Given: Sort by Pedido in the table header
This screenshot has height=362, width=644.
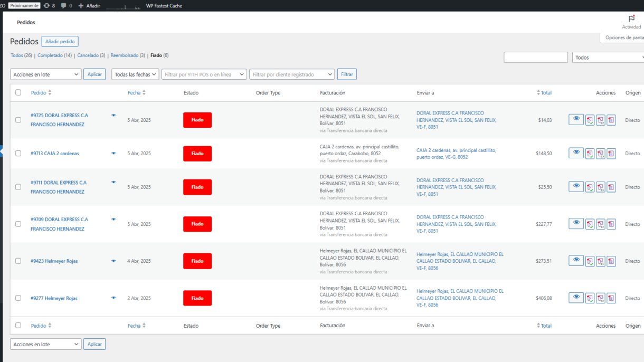Looking at the screenshot, I should pos(41,92).
